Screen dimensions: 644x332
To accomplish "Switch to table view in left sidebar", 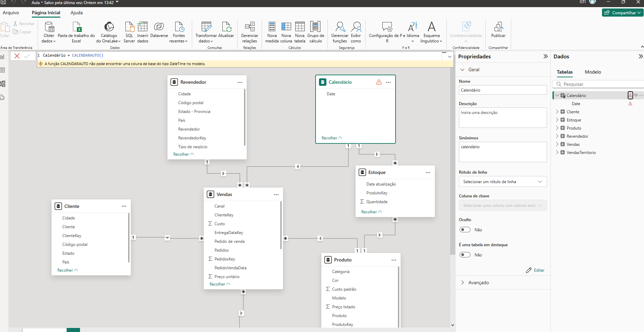I will click(3, 70).
